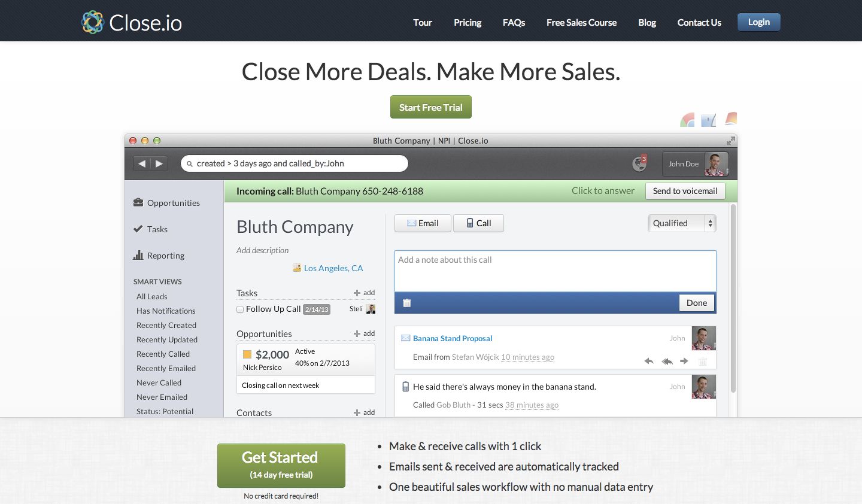862x504 pixels.
Task: Click Steli's small avatar on the task
Action: pyautogui.click(x=371, y=309)
